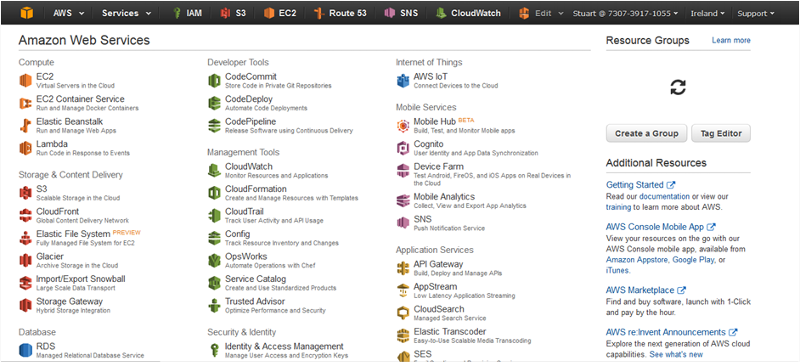The image size is (800, 362).
Task: Click the EC2 Container Service icon
Action: pyautogui.click(x=26, y=103)
